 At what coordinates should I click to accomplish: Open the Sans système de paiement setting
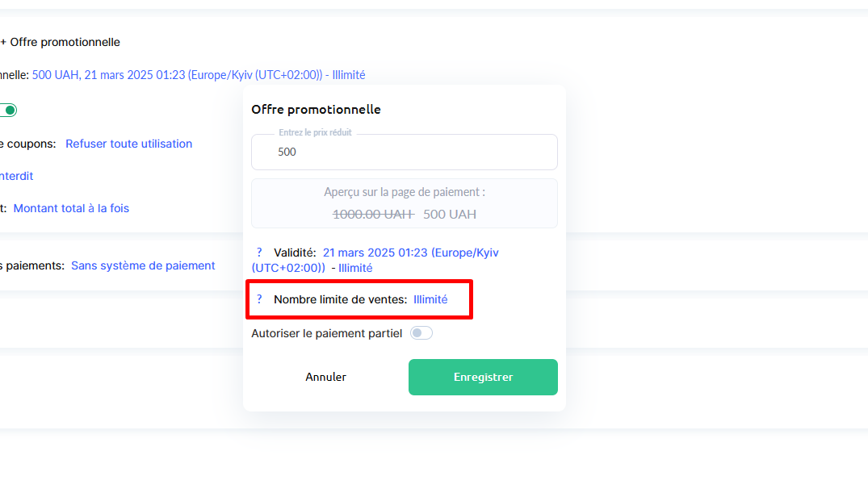143,265
